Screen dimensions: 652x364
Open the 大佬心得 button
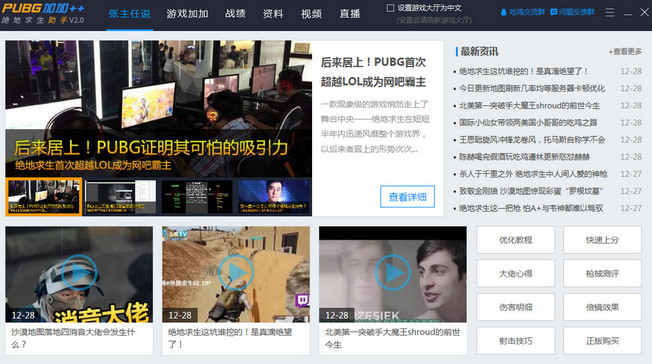pos(516,274)
